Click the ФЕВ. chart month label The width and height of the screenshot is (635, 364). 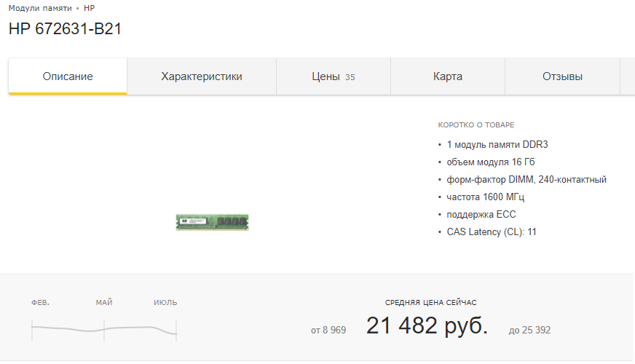[x=40, y=302]
